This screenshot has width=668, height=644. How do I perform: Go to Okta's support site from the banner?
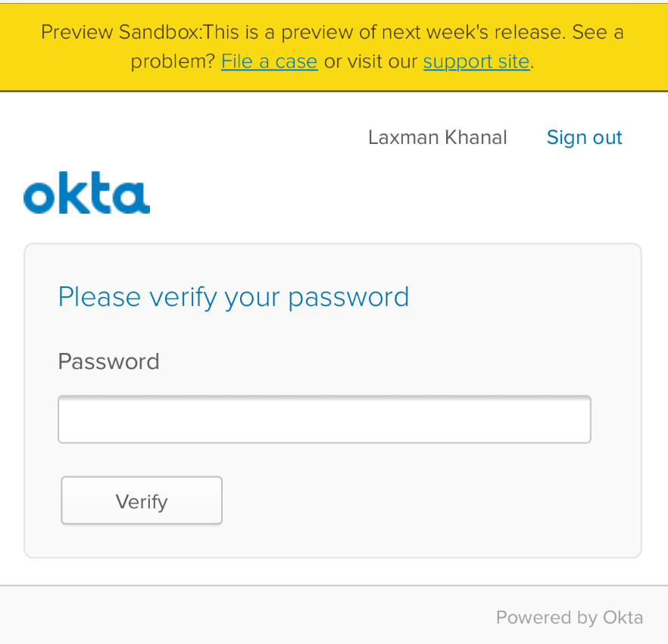476,61
